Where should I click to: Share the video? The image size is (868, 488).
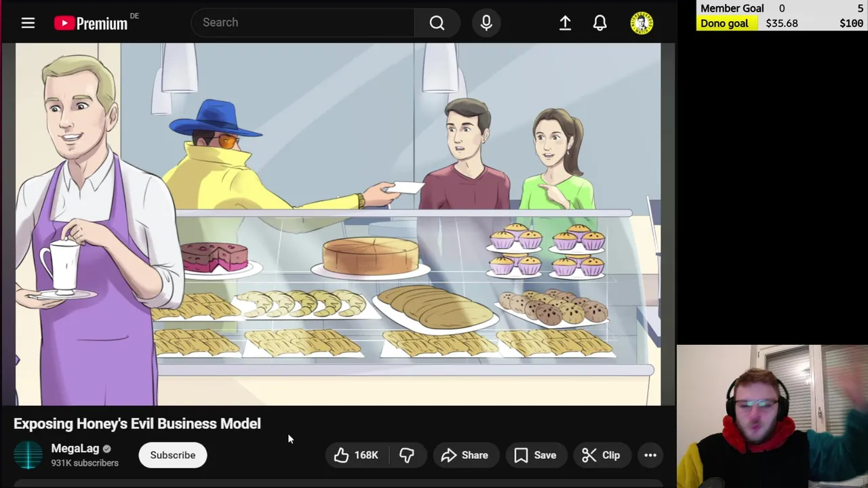point(465,455)
